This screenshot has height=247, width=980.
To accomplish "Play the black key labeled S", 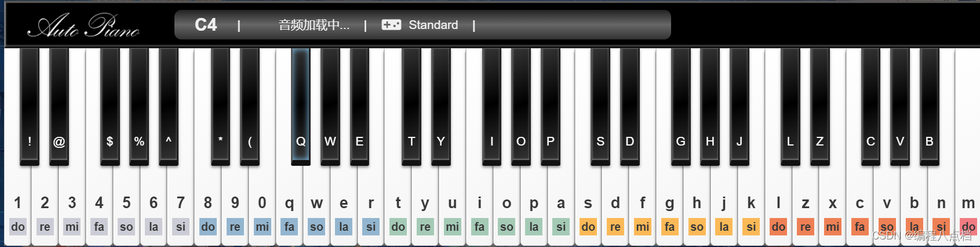I will 600,106.
